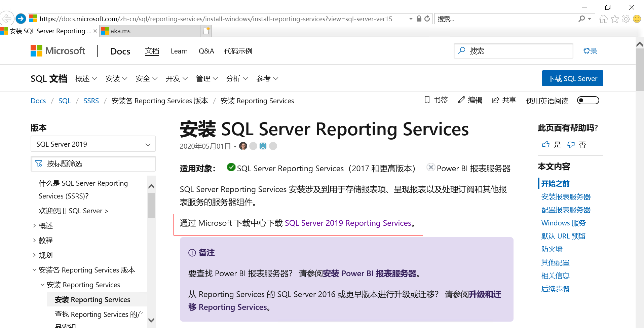Switch to the aka.ms browser tab
The image size is (644, 328).
pyautogui.click(x=150, y=31)
